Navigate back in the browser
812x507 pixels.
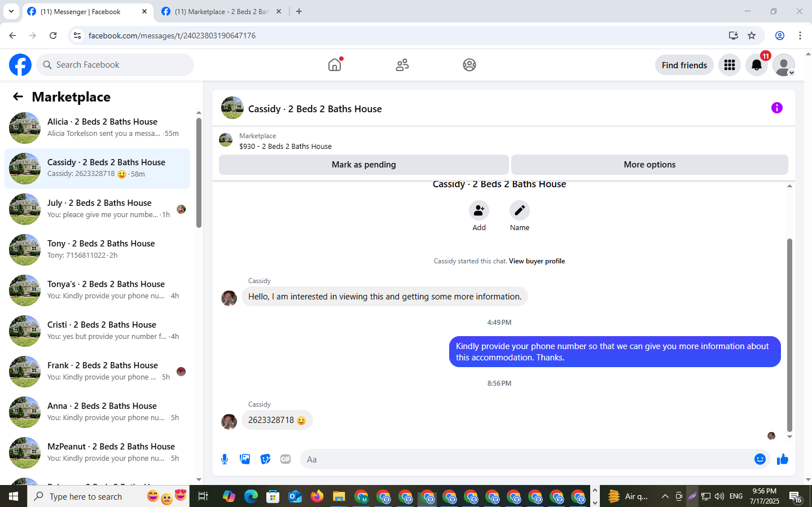(x=12, y=36)
